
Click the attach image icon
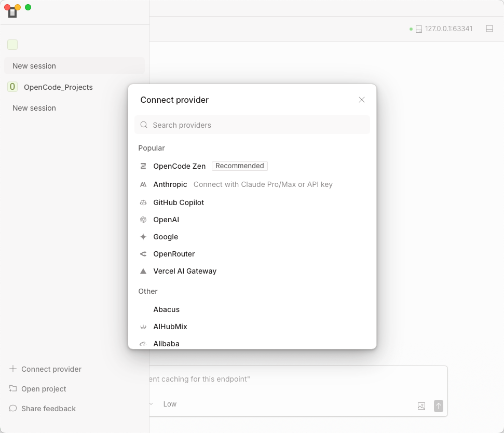[421, 406]
